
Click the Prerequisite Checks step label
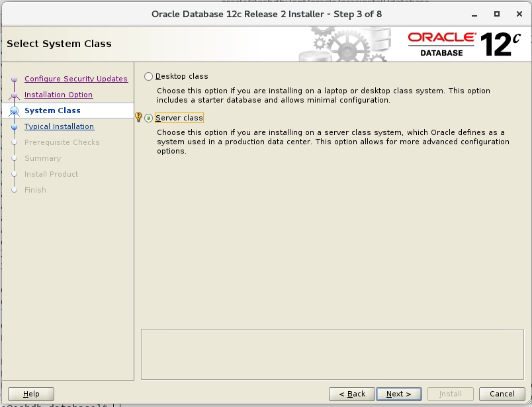coord(62,142)
